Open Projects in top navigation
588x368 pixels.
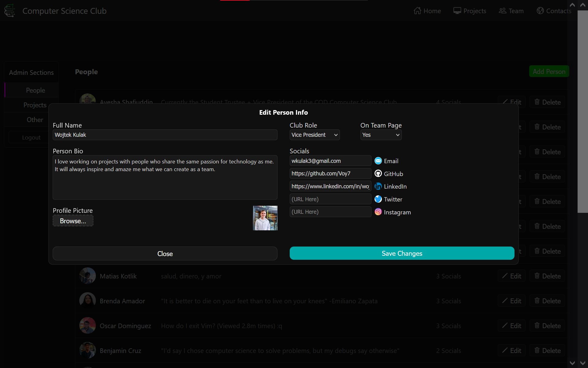470,11
